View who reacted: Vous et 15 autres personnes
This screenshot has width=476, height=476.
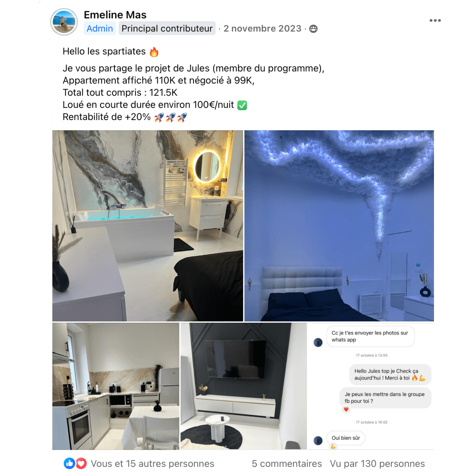point(152,464)
